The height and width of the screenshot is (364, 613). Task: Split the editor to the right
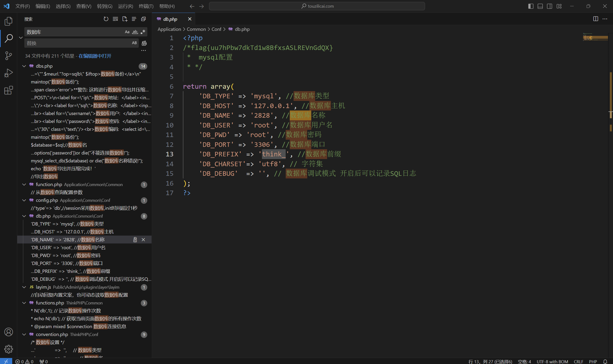pyautogui.click(x=596, y=19)
